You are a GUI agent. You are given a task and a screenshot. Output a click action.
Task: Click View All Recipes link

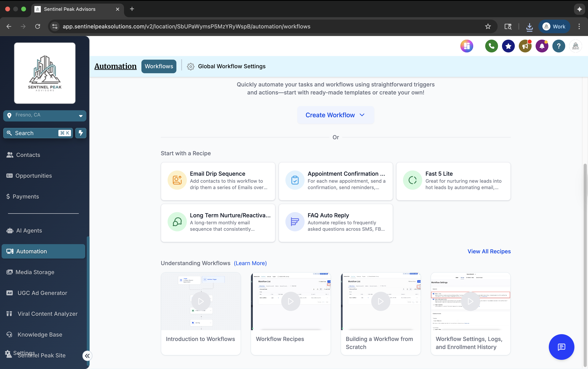[x=489, y=251]
